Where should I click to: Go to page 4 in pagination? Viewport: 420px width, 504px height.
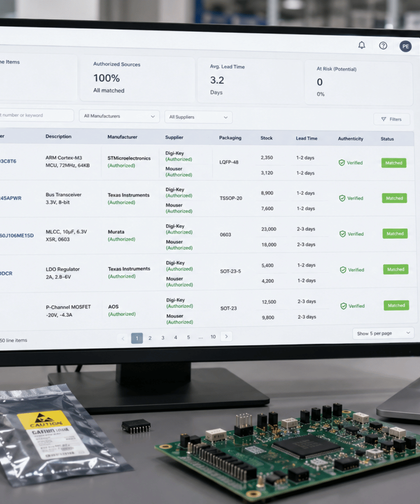pos(175,337)
